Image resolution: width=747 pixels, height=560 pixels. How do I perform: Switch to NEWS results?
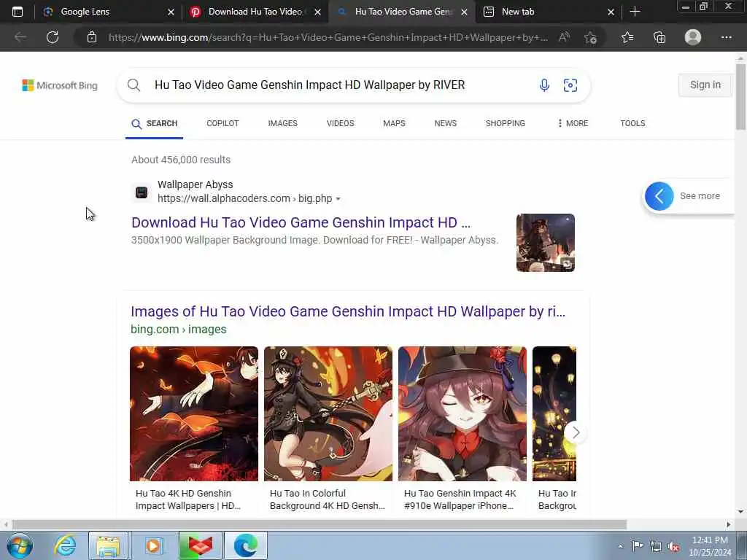coord(446,123)
